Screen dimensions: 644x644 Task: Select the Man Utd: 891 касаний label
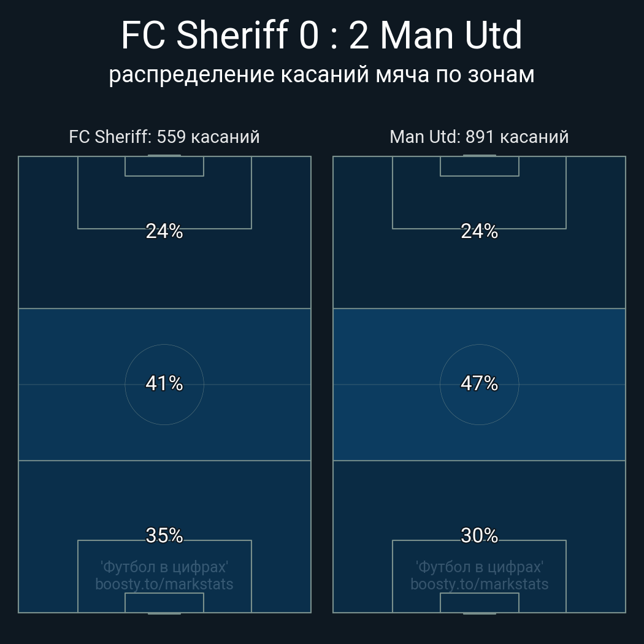pyautogui.click(x=479, y=137)
